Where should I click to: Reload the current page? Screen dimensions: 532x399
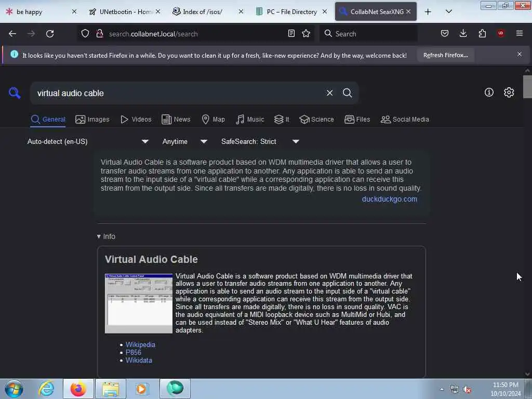50,34
